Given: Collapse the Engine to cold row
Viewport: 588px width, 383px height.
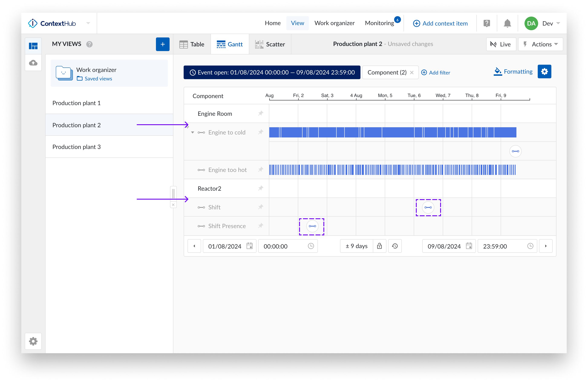Looking at the screenshot, I should 192,133.
